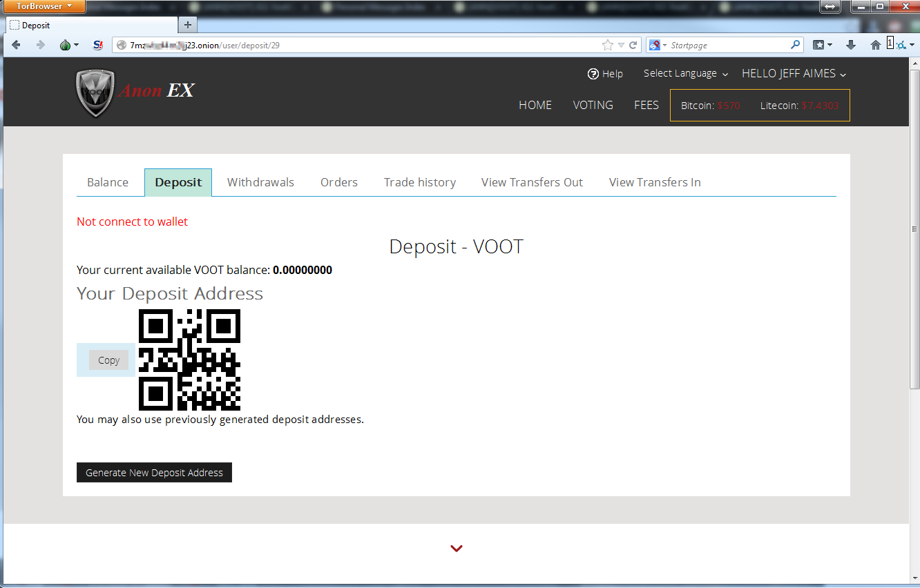Viewport: 920px width, 588px height.
Task: Reload the page with the refresh icon
Action: [x=633, y=45]
